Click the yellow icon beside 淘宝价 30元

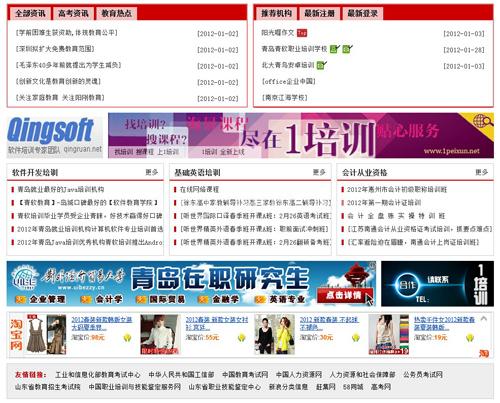click(356, 338)
